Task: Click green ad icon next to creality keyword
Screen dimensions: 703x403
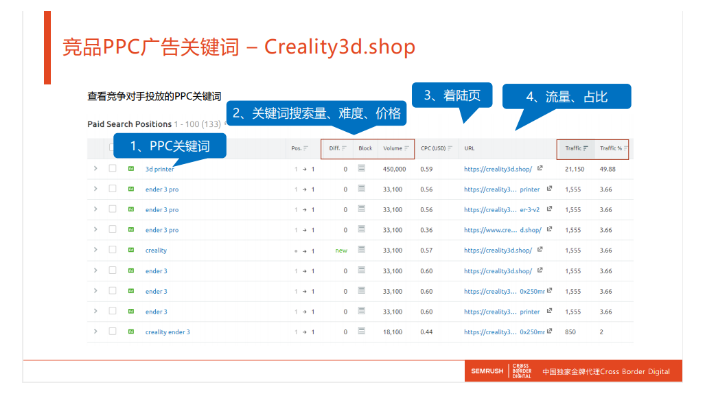Action: (x=131, y=250)
